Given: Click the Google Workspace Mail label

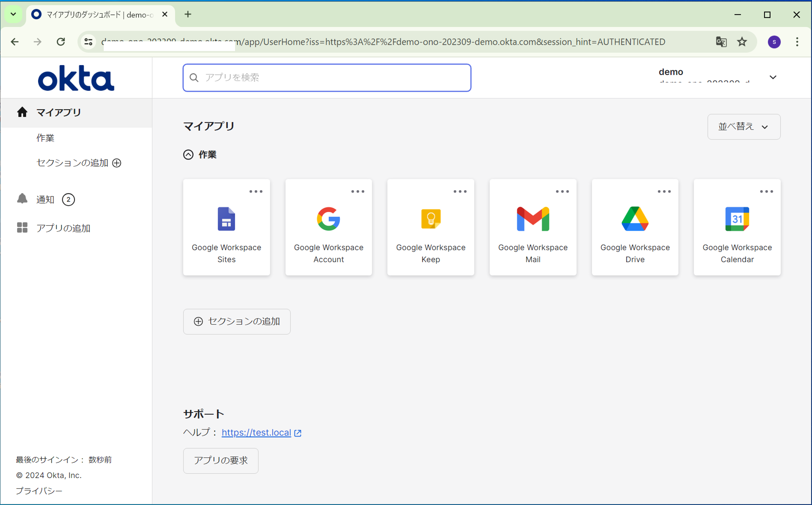Looking at the screenshot, I should (x=533, y=253).
